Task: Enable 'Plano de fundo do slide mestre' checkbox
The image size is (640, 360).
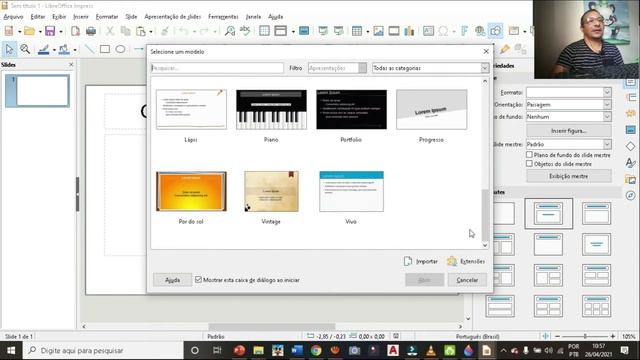Action: click(x=529, y=155)
